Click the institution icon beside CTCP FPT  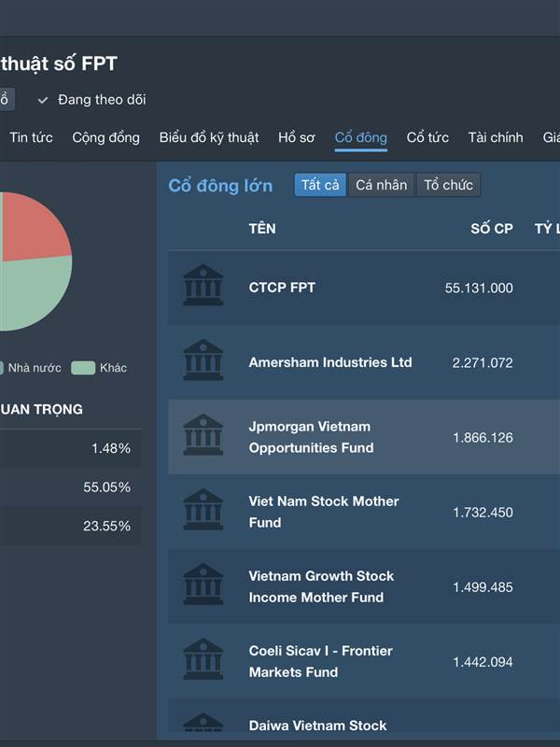(203, 285)
